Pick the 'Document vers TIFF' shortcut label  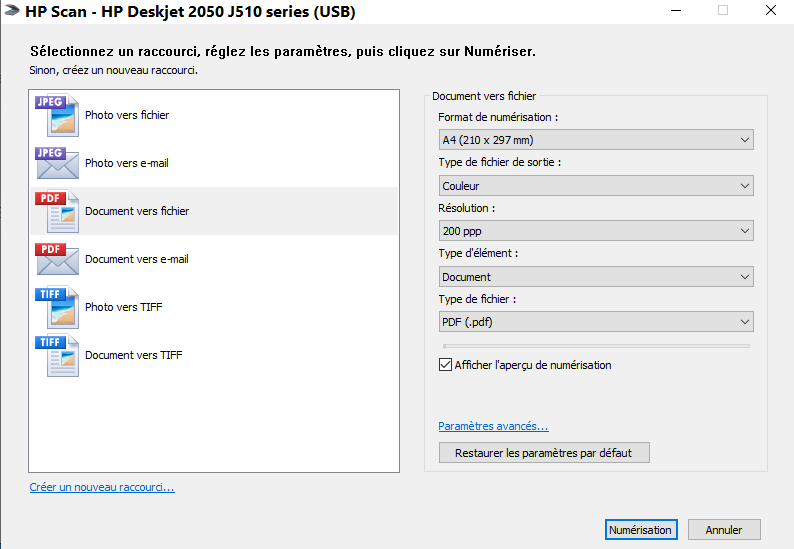pos(134,355)
